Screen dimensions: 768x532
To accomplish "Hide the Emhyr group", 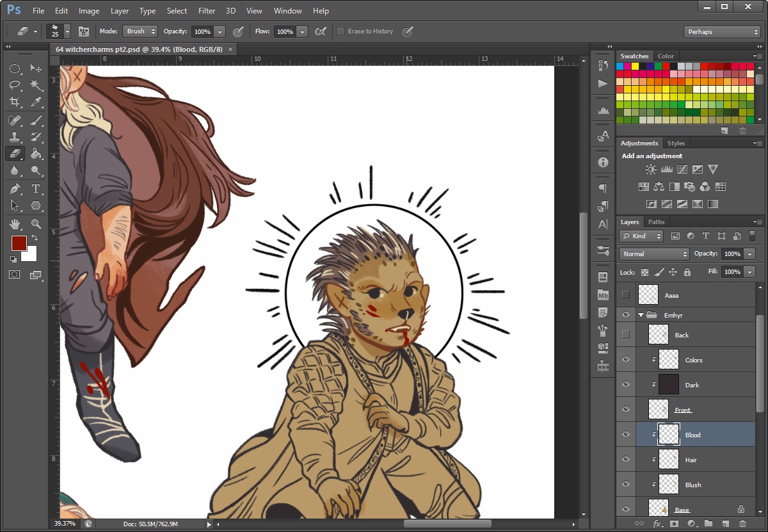I will click(626, 315).
